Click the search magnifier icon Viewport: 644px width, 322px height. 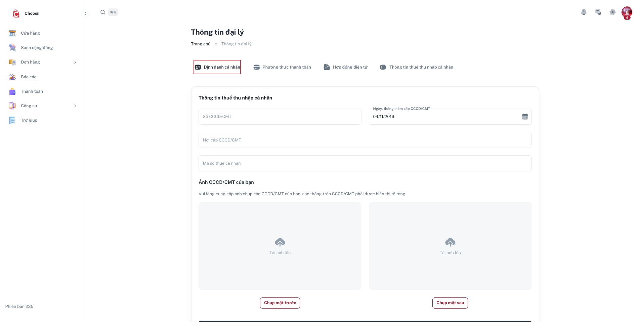click(x=103, y=12)
